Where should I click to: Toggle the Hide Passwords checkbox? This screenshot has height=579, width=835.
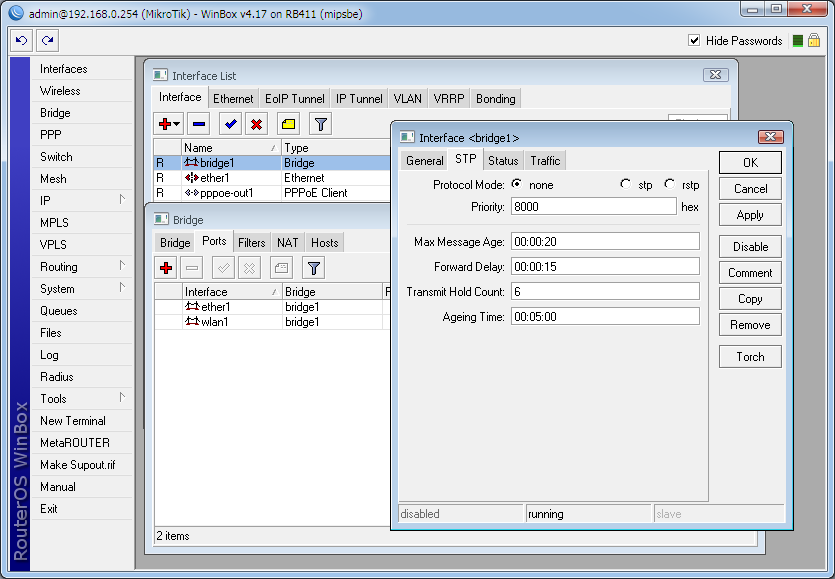click(x=694, y=40)
